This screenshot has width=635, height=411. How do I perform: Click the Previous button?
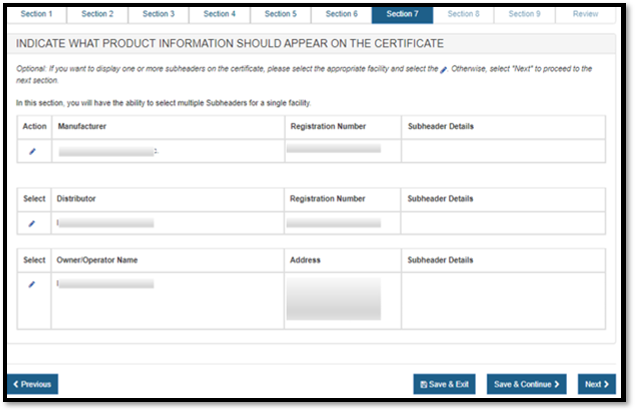(33, 384)
